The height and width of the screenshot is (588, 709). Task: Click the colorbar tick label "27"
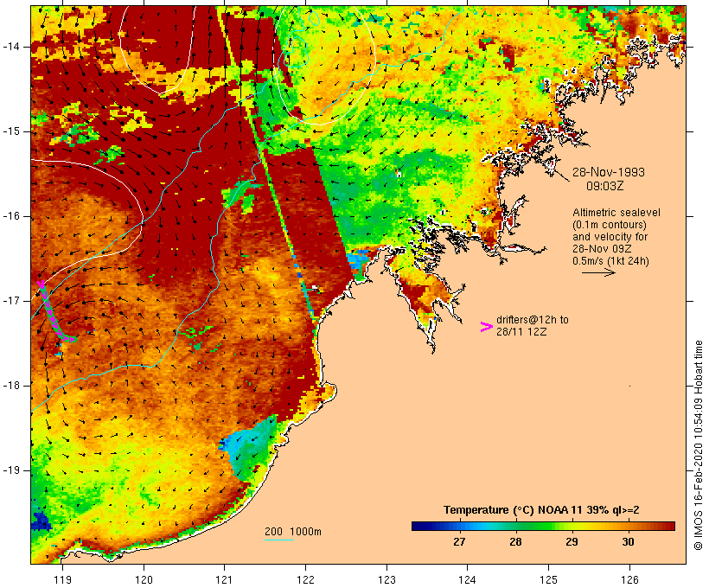[x=459, y=541]
